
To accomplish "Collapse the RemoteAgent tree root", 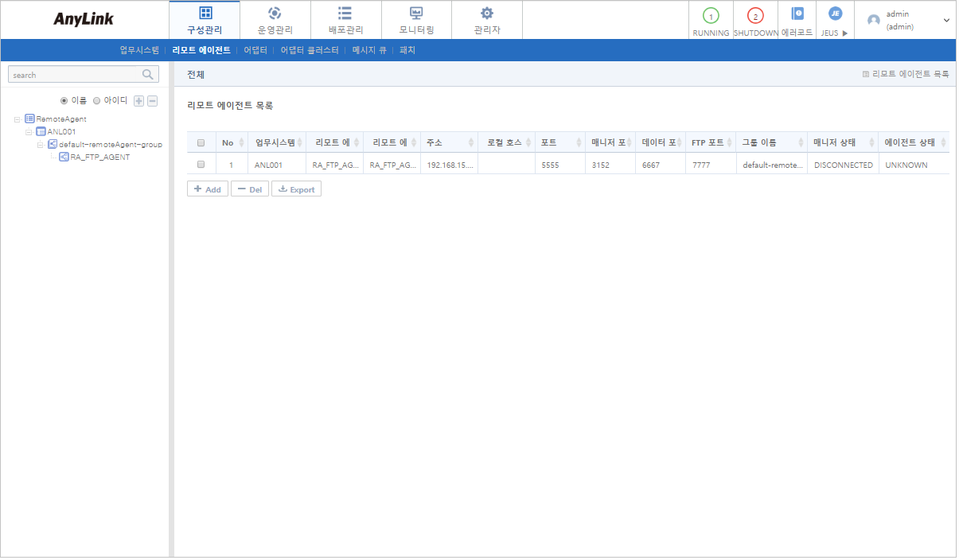I will pyautogui.click(x=17, y=119).
